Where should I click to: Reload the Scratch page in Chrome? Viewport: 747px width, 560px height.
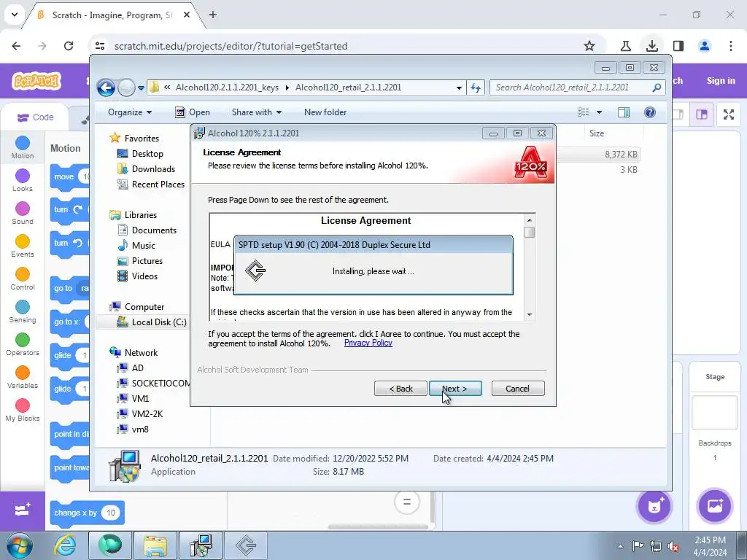click(x=69, y=46)
